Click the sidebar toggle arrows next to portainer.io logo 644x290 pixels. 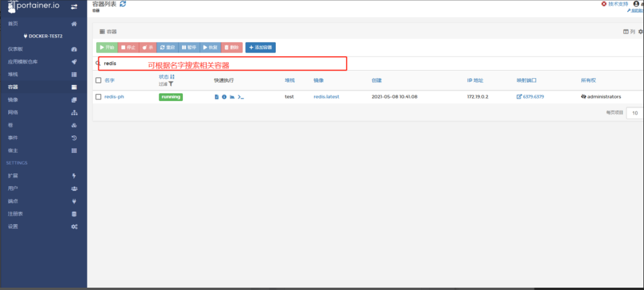click(x=74, y=6)
